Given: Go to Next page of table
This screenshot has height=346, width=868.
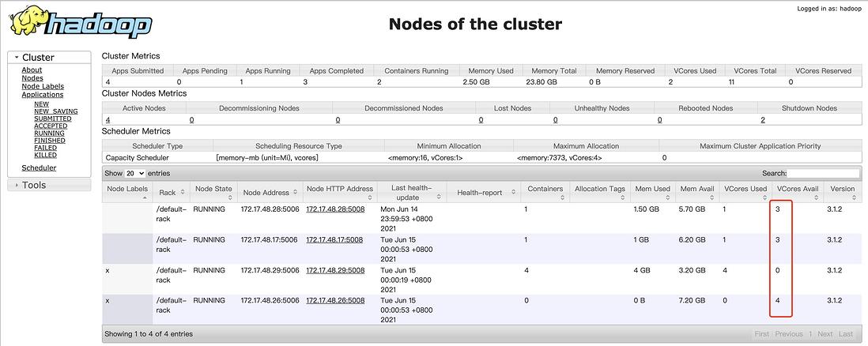Looking at the screenshot, I should pos(825,334).
